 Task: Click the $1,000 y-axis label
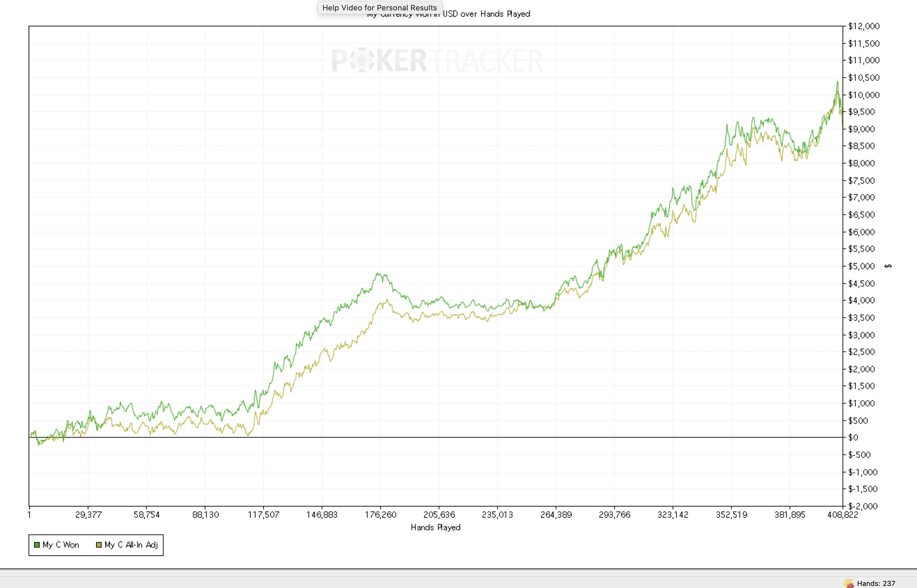pos(862,403)
